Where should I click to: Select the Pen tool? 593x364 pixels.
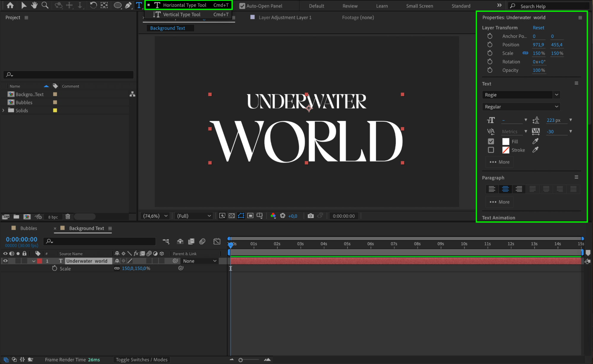pyautogui.click(x=128, y=5)
